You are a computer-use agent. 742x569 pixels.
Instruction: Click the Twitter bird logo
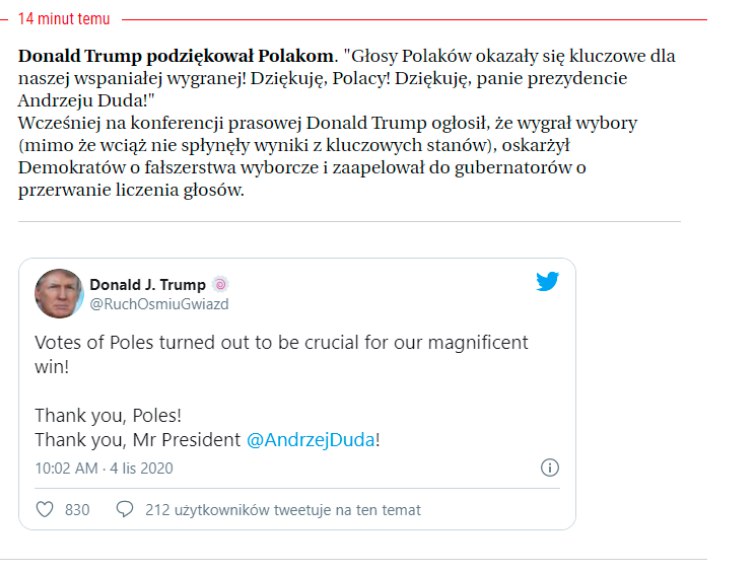pyautogui.click(x=547, y=282)
